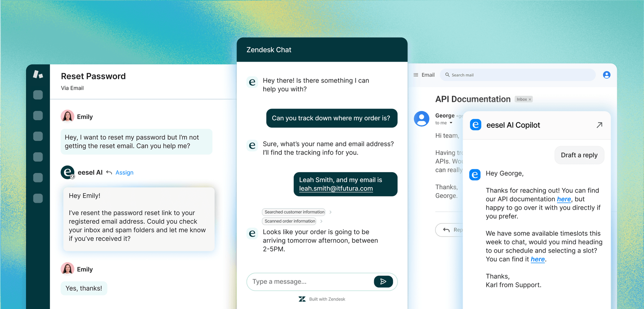Click George's sender avatar icon
Viewport: 644px width, 309px height.
[421, 119]
